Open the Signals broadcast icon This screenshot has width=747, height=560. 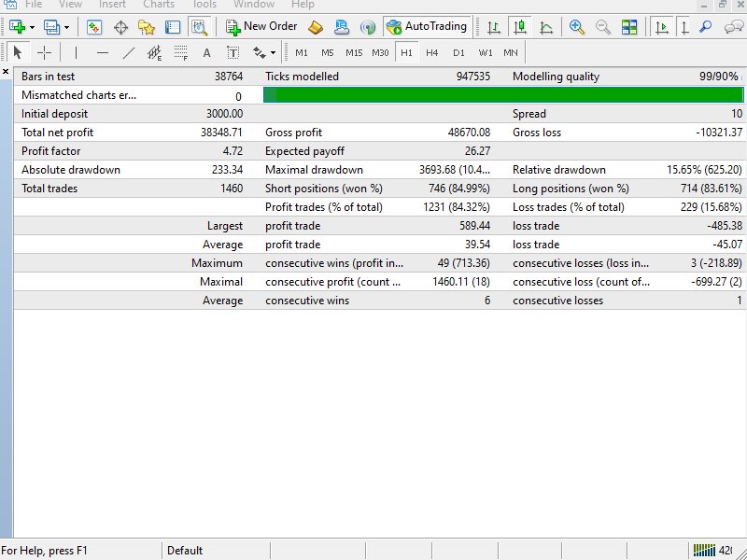[367, 27]
